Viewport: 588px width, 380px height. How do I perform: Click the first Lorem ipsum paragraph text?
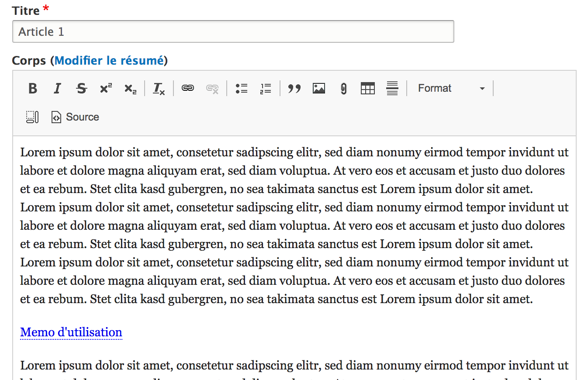coord(294,226)
